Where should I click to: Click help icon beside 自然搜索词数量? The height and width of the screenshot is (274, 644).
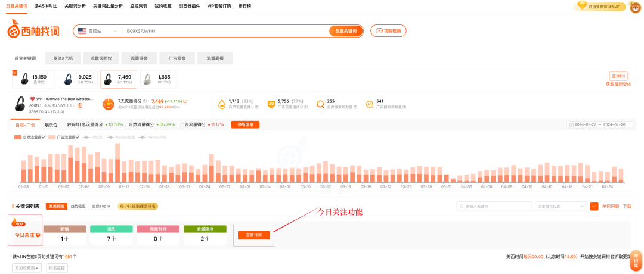[355, 107]
